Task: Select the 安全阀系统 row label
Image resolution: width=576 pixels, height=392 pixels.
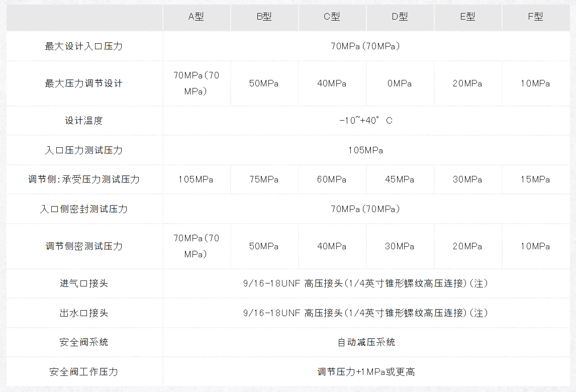Action: click(x=84, y=342)
